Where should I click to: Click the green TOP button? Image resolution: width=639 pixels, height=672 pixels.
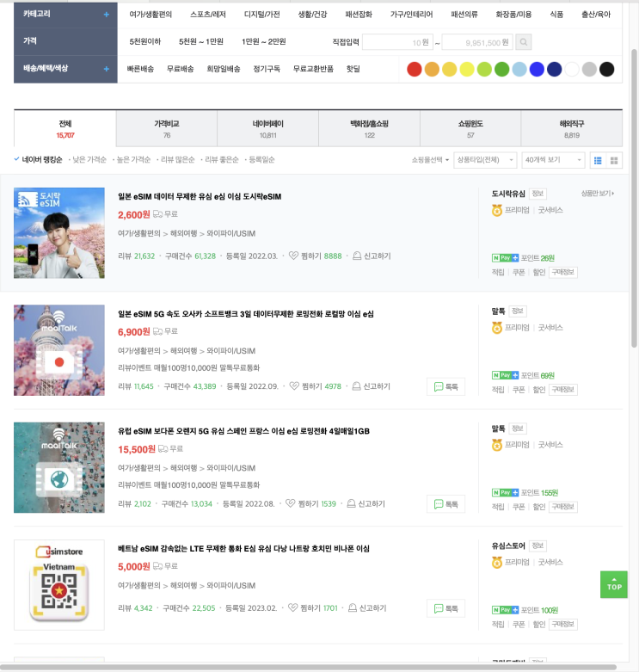coord(614,584)
